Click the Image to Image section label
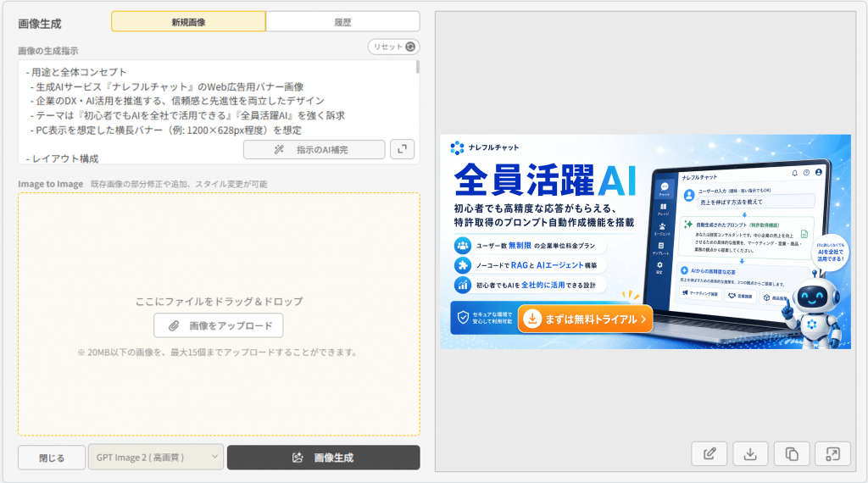Viewport: 868px width, 483px height. pyautogui.click(x=50, y=184)
